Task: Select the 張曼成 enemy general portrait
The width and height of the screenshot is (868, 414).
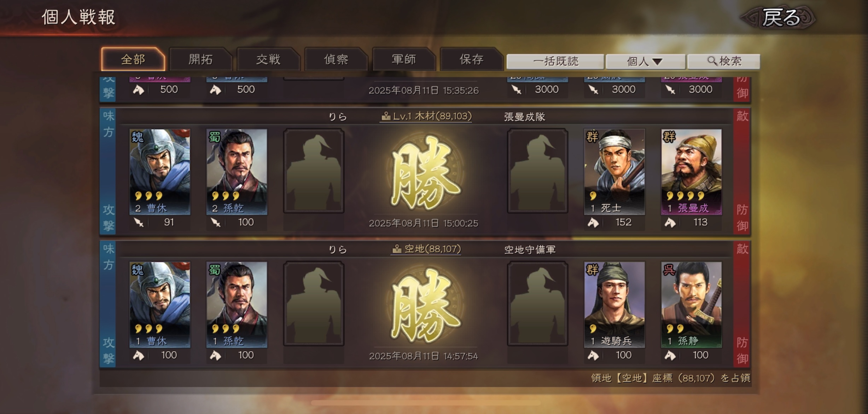Action: tap(692, 172)
